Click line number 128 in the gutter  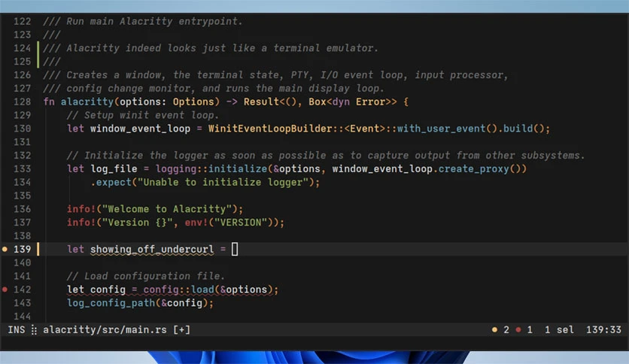pyautogui.click(x=22, y=102)
